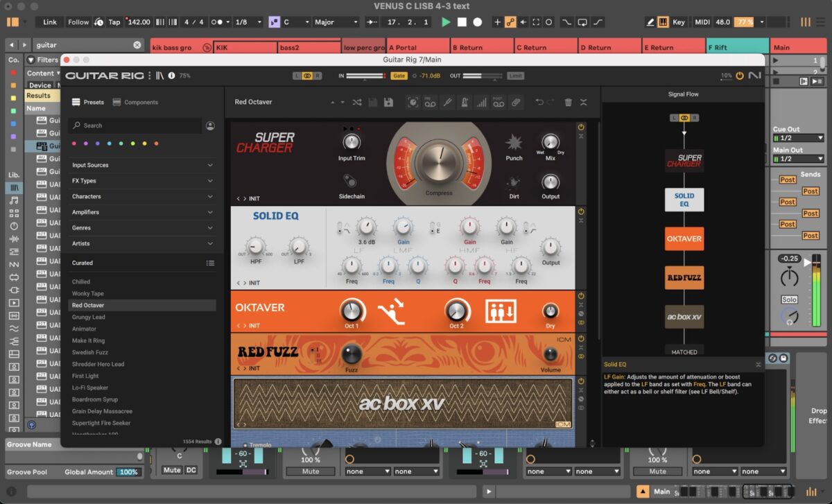The image size is (832, 504).
Task: Toggle Ableton Follow button
Action: 78,22
